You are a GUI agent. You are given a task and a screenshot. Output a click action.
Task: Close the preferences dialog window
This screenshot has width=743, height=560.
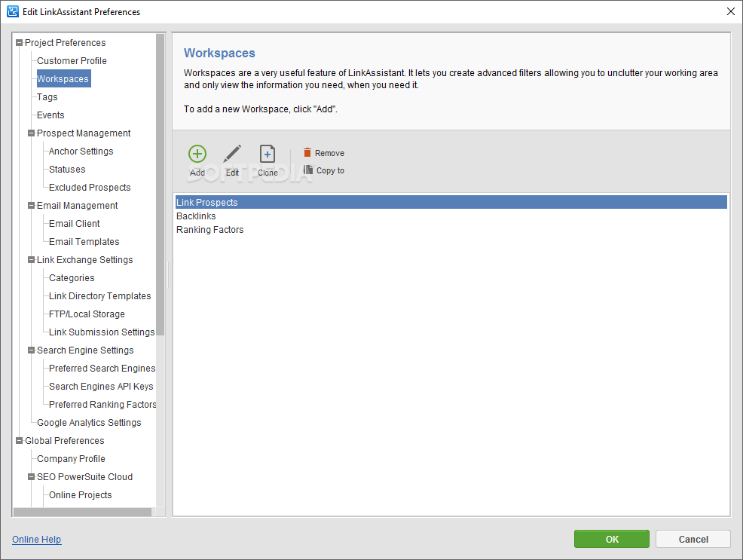731,11
